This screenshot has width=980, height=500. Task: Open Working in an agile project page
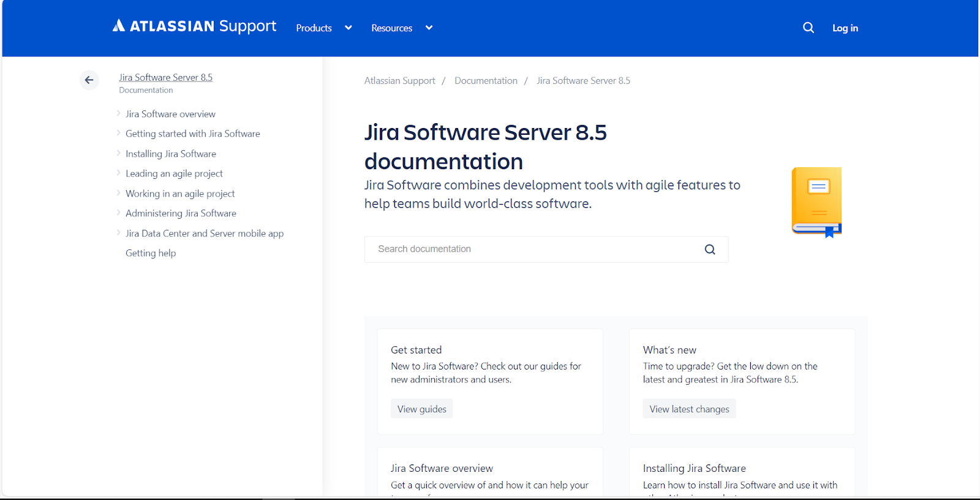pyautogui.click(x=180, y=194)
